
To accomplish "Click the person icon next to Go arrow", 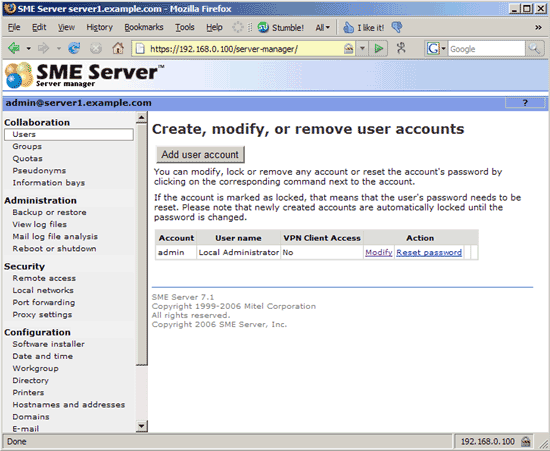I will [x=401, y=48].
